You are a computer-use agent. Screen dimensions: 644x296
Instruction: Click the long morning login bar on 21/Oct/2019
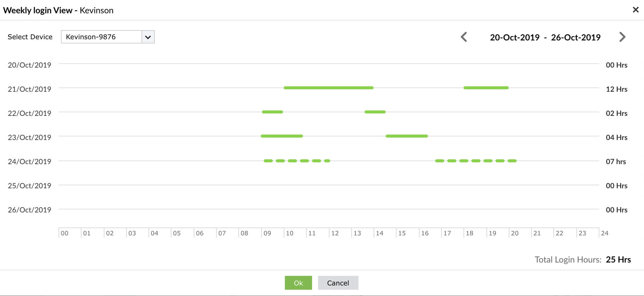point(329,88)
